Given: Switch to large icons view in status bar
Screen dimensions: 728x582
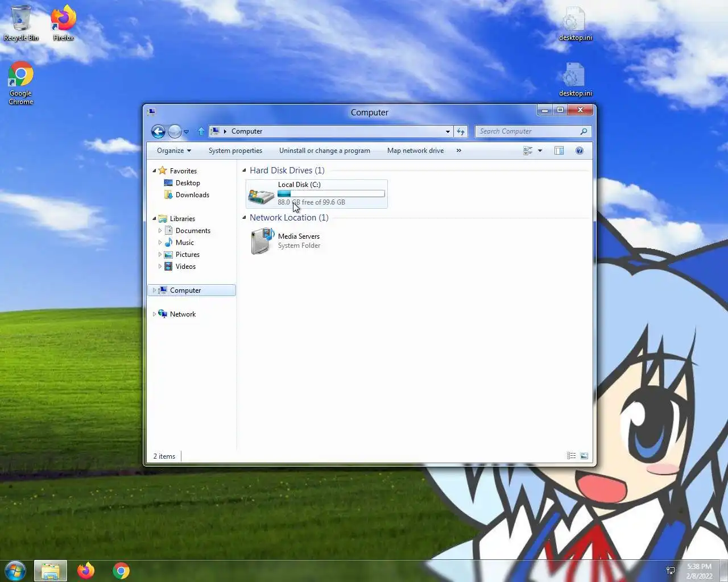Looking at the screenshot, I should (584, 456).
